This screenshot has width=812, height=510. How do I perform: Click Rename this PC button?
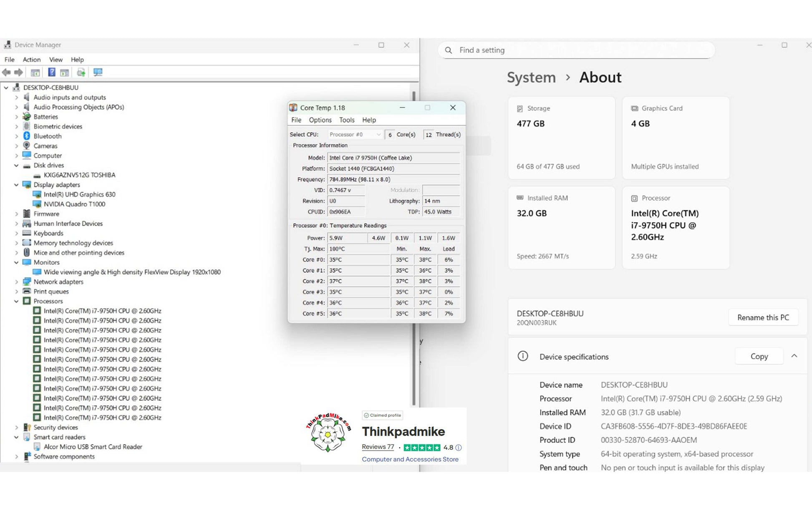[763, 317]
